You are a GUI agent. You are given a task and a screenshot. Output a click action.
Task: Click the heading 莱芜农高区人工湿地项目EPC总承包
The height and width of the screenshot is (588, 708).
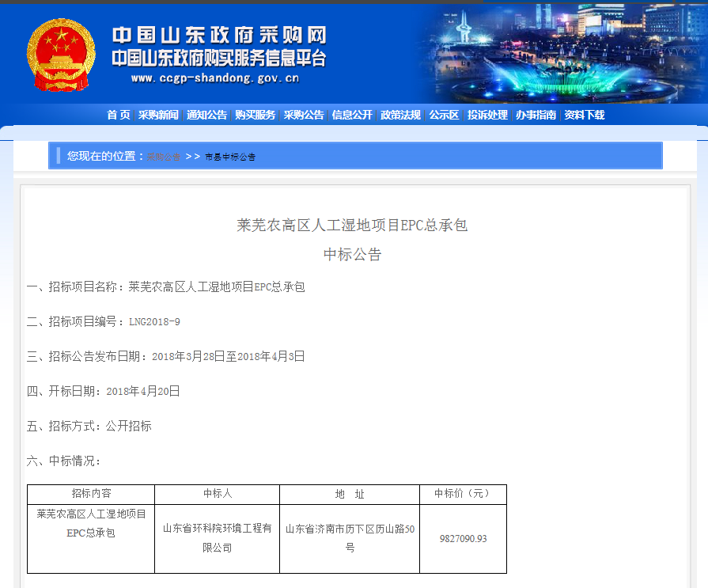pyautogui.click(x=352, y=225)
